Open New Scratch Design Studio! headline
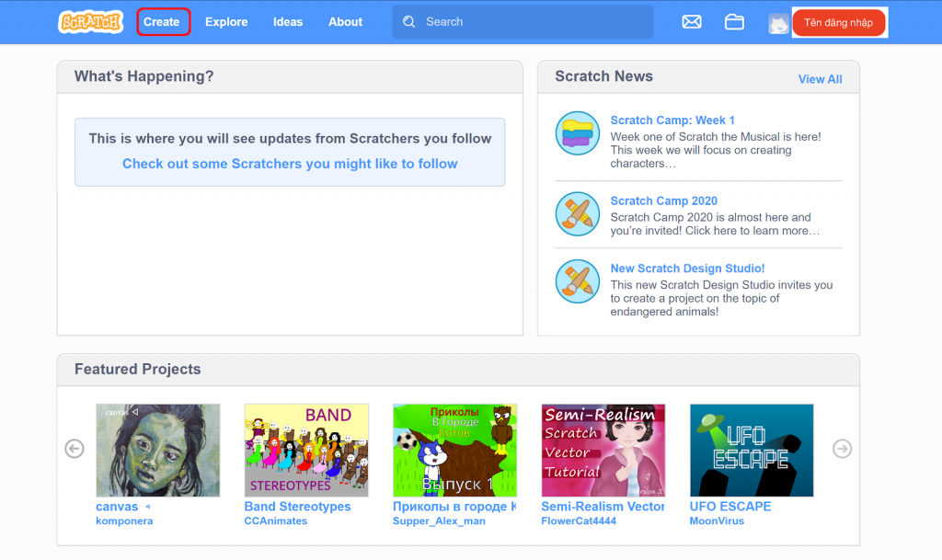Viewport: 942px width, 560px height. pos(687,269)
